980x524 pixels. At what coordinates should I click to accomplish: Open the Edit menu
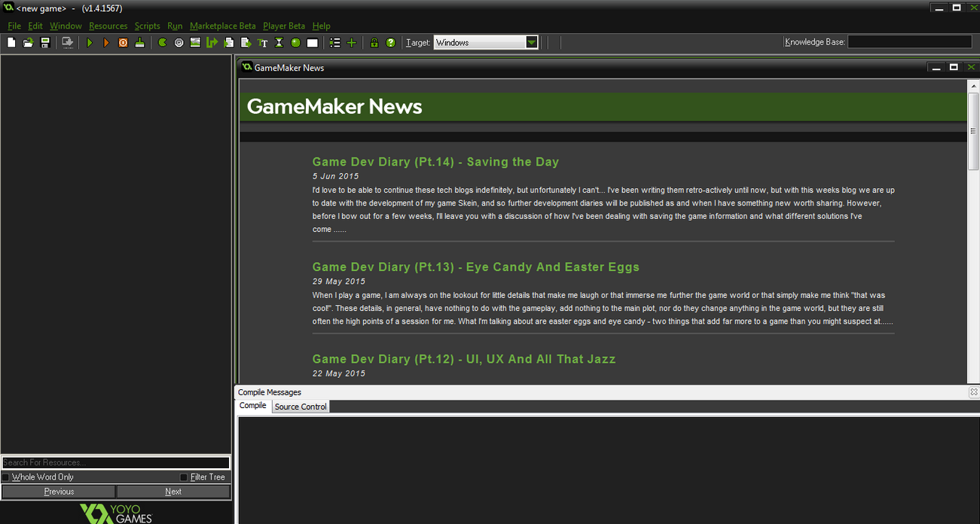(x=35, y=26)
